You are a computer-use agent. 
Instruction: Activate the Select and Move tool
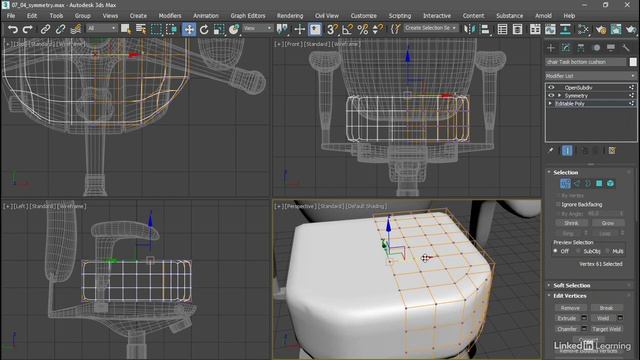[x=189, y=29]
